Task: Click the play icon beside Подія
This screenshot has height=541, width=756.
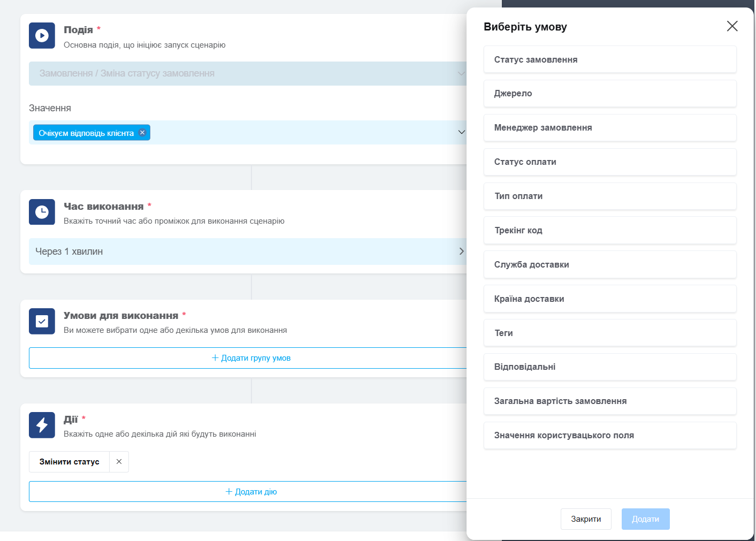Action: point(42,35)
